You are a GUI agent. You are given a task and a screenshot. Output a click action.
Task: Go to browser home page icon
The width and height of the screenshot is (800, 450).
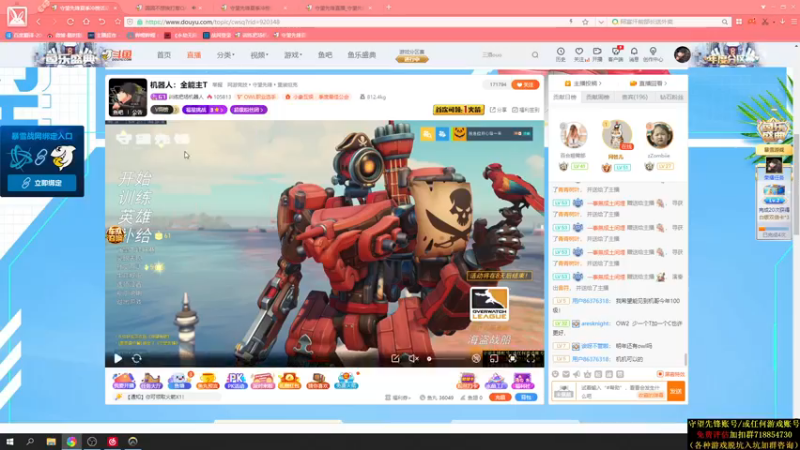point(86,22)
